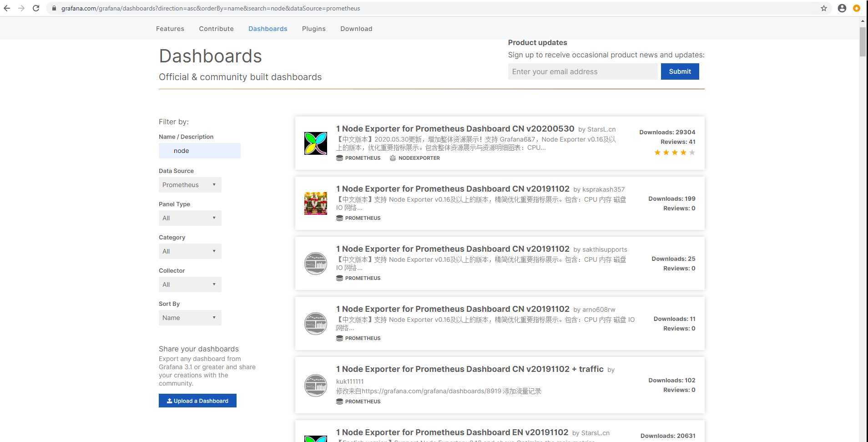This screenshot has width=868, height=442.
Task: Click Prometheus database icon on arno608rw card
Action: [339, 338]
